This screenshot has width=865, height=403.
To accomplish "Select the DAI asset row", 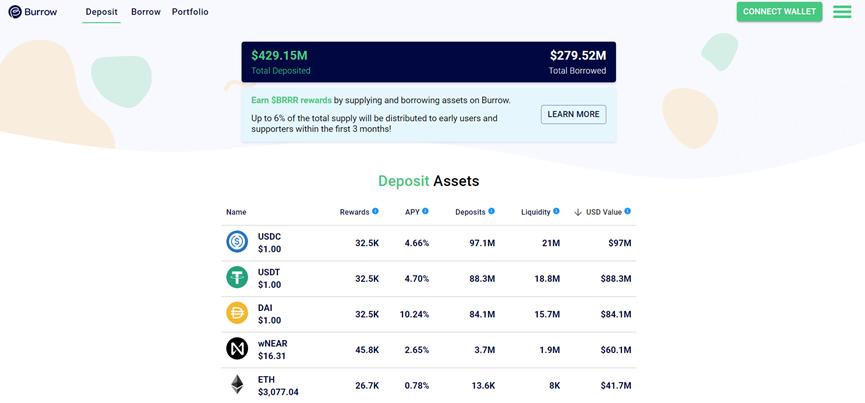I will (x=430, y=314).
